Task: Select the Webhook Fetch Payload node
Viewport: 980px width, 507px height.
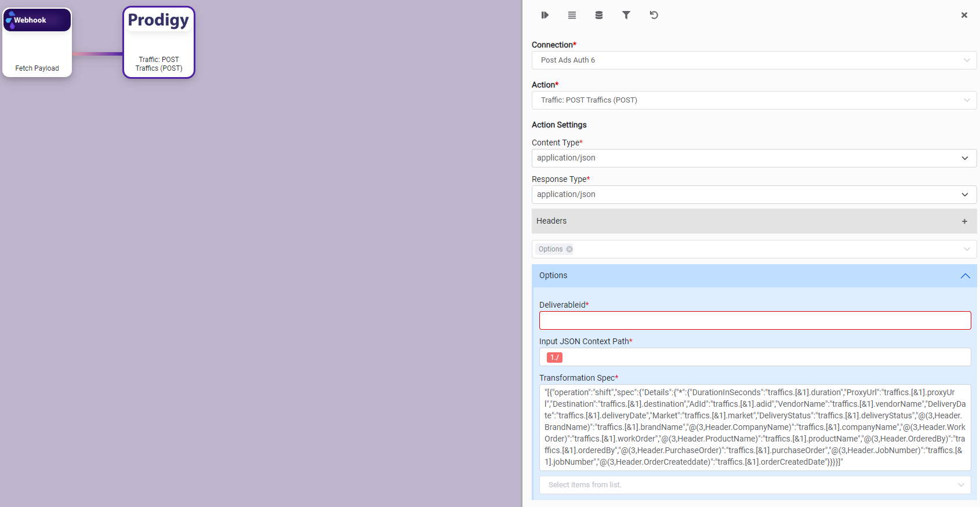Action: [x=37, y=42]
